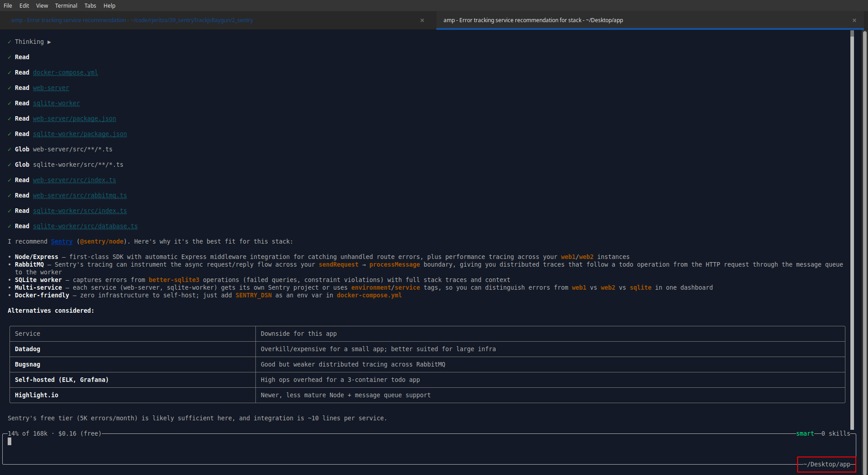This screenshot has width=868, height=475.
Task: Open the Edit menu
Action: tap(24, 5)
